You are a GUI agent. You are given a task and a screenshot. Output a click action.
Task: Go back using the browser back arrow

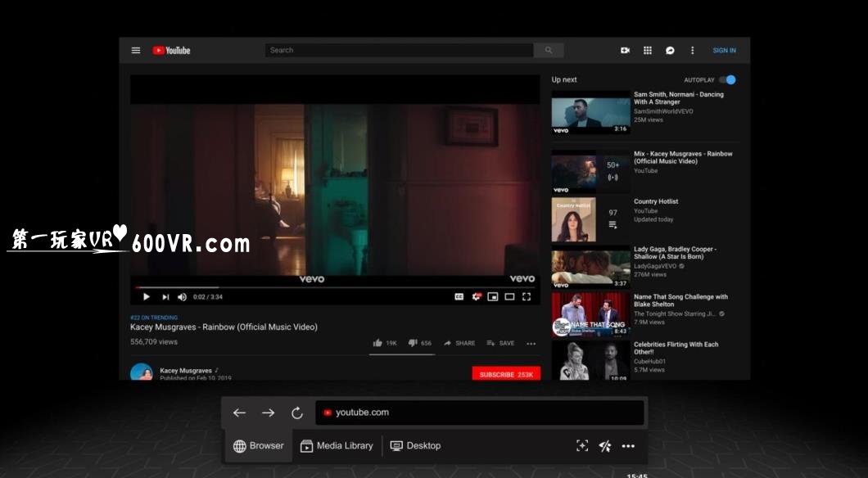click(x=239, y=413)
